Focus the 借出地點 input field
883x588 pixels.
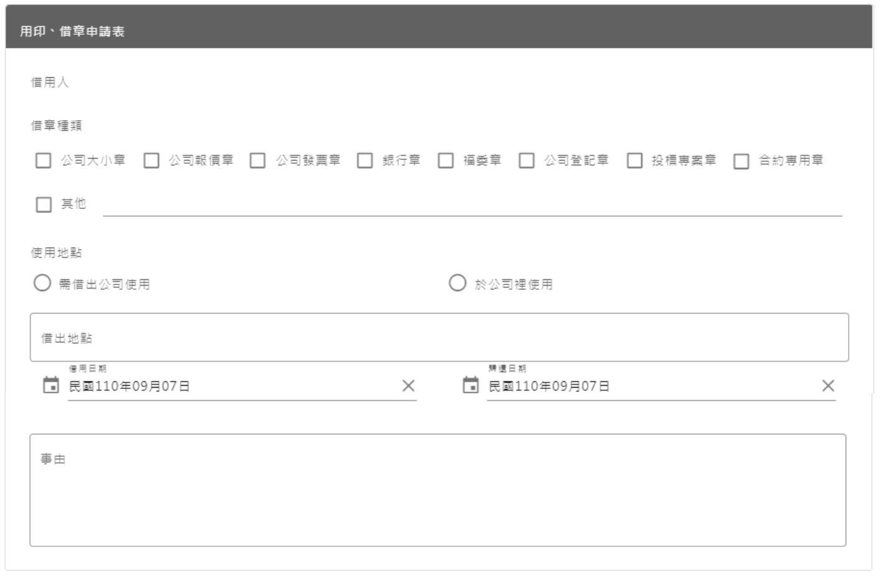click(x=439, y=338)
